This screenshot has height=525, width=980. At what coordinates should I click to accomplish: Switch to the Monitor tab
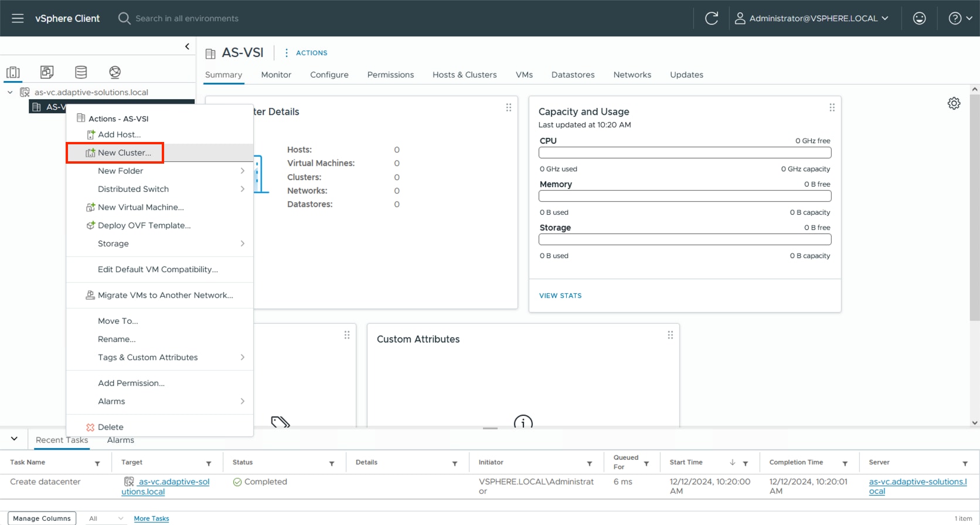[x=276, y=74]
